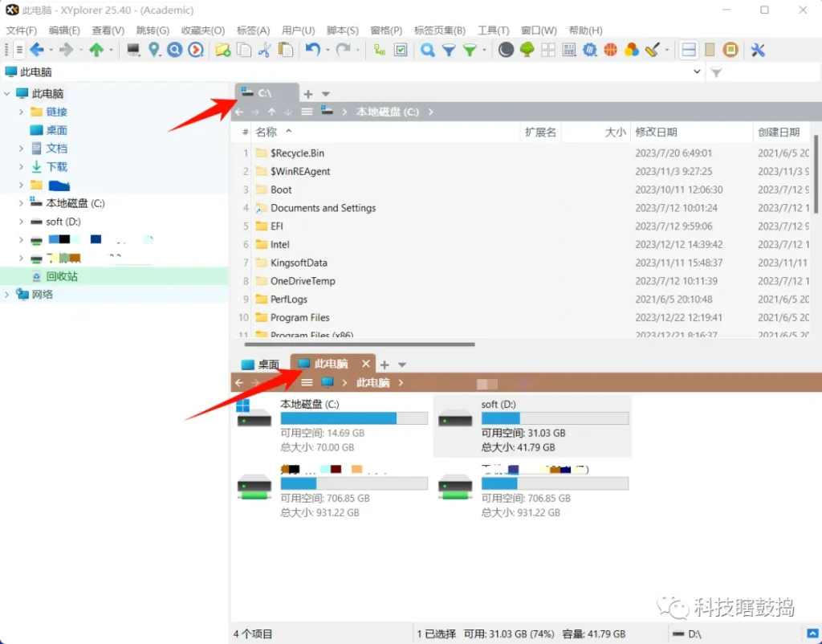The height and width of the screenshot is (644, 822).
Task: Open the address bar dropdown arrow
Action: [x=697, y=71]
